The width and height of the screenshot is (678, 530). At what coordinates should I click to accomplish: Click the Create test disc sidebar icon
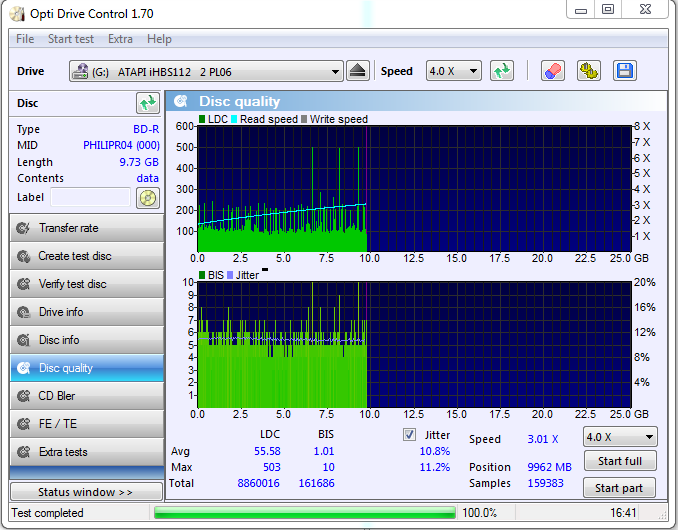(23, 256)
